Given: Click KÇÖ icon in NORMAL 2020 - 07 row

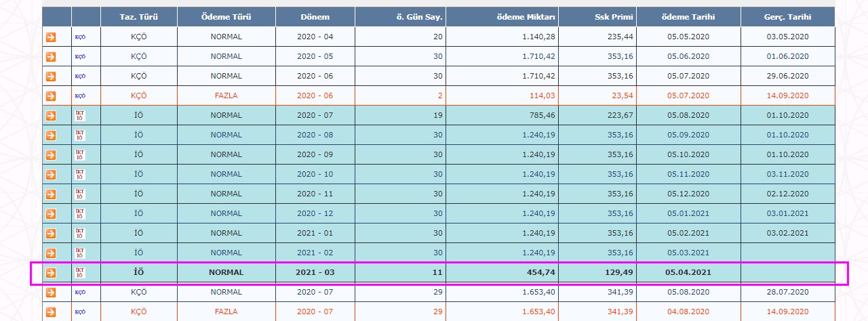Looking at the screenshot, I should (80, 293).
